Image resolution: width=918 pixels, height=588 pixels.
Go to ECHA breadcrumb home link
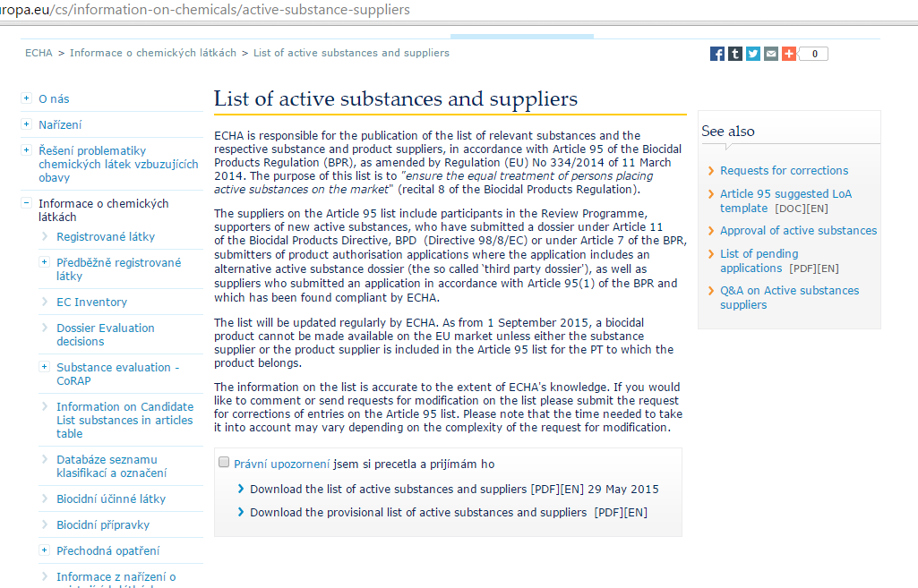[39, 53]
